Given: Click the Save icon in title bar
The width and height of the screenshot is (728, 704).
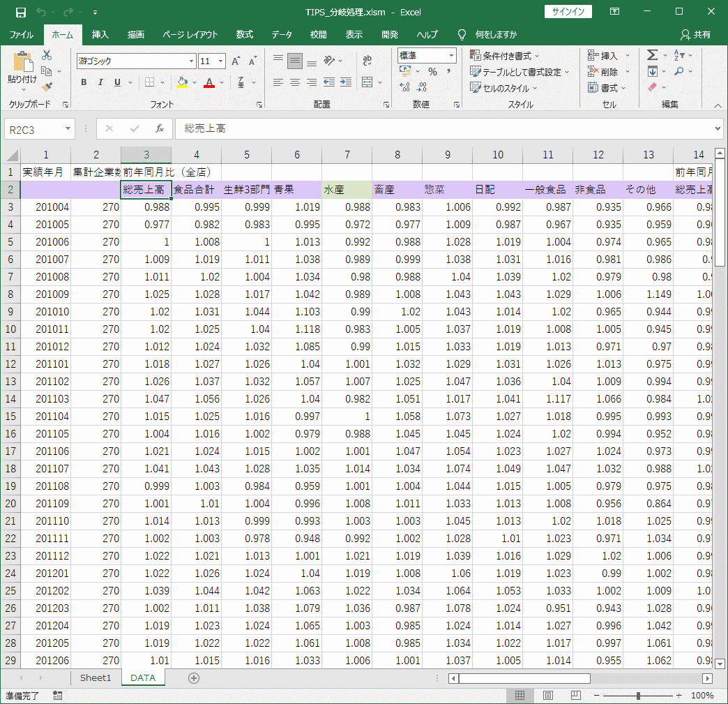Looking at the screenshot, I should (x=20, y=12).
